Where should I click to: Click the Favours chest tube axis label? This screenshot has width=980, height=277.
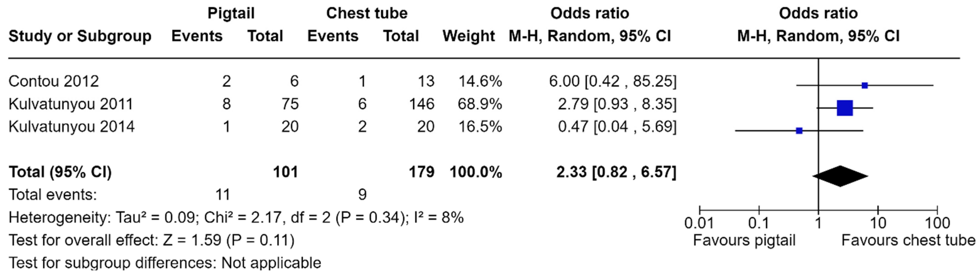point(908,240)
